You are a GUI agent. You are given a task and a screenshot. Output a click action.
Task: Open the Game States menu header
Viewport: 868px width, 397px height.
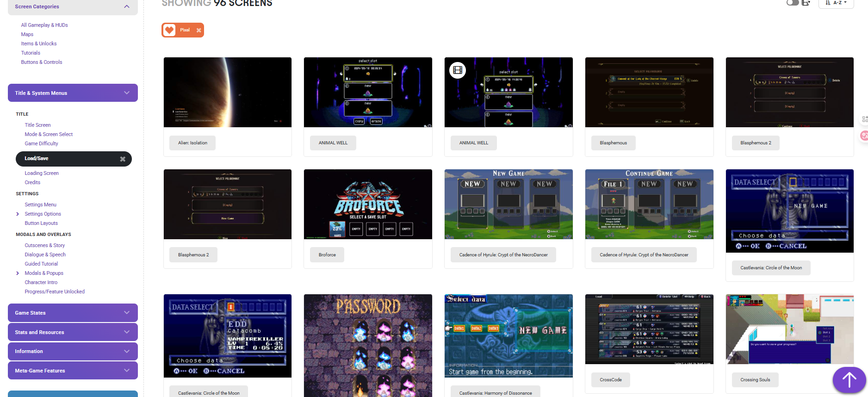[x=73, y=313]
